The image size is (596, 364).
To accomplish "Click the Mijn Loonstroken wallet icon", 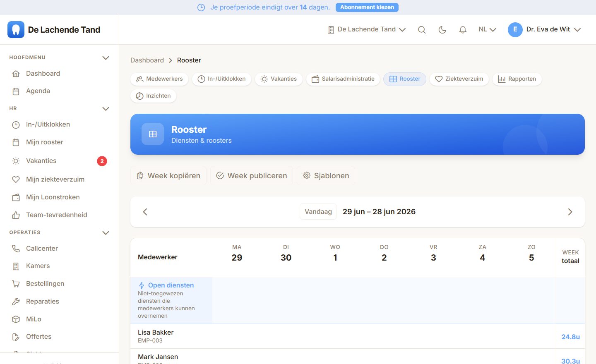I will [16, 197].
